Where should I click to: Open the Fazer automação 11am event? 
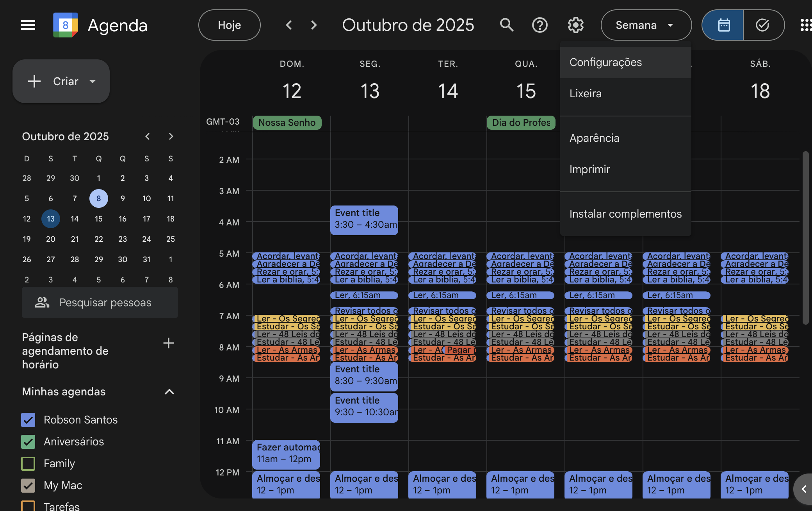[286, 455]
